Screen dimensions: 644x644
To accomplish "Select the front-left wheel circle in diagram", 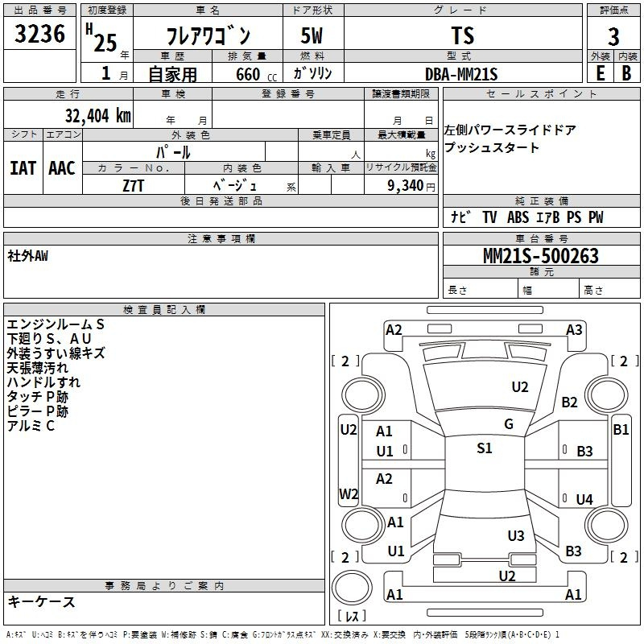I will click(x=363, y=395).
